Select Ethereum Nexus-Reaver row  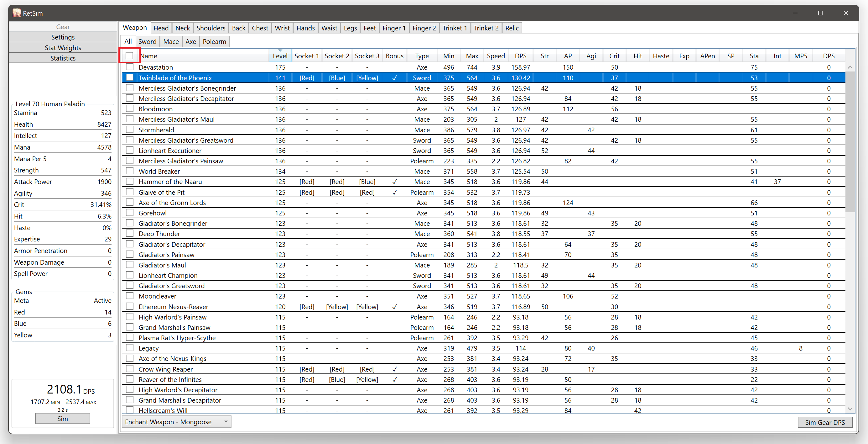[x=484, y=306]
